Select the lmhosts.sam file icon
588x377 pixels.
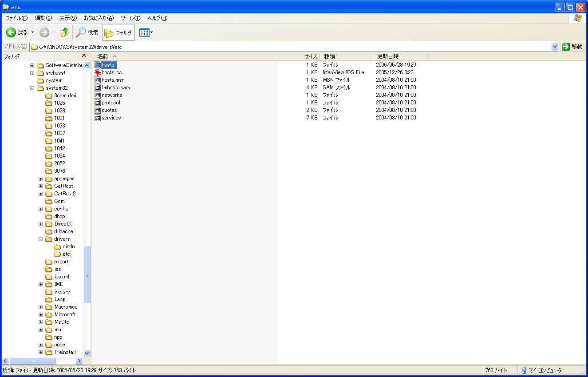click(x=98, y=87)
